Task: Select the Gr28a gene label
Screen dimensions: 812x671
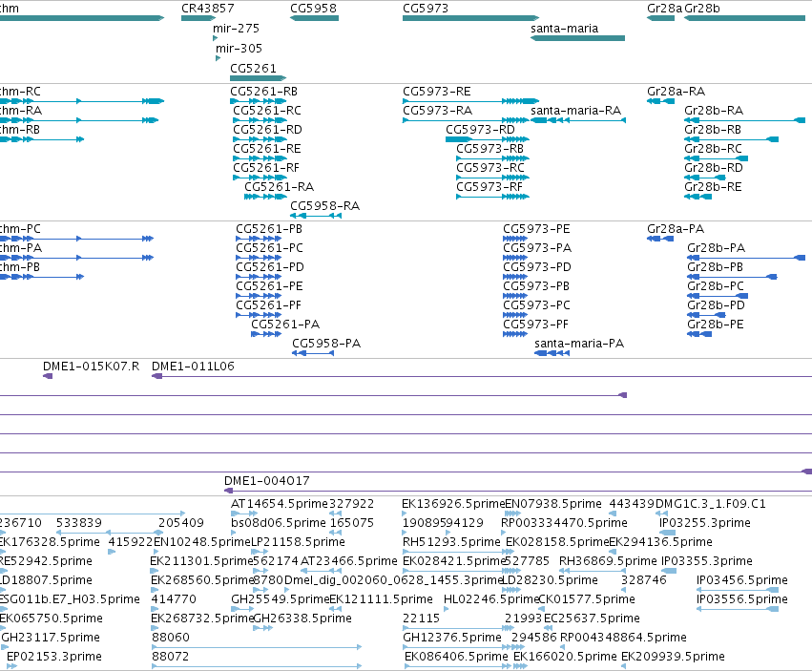Action: pyautogui.click(x=664, y=9)
